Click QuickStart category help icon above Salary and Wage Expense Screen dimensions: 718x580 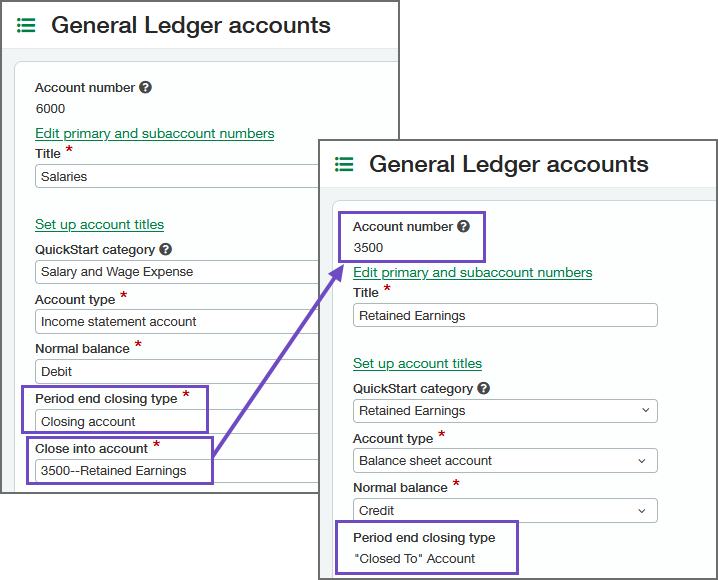tap(165, 250)
